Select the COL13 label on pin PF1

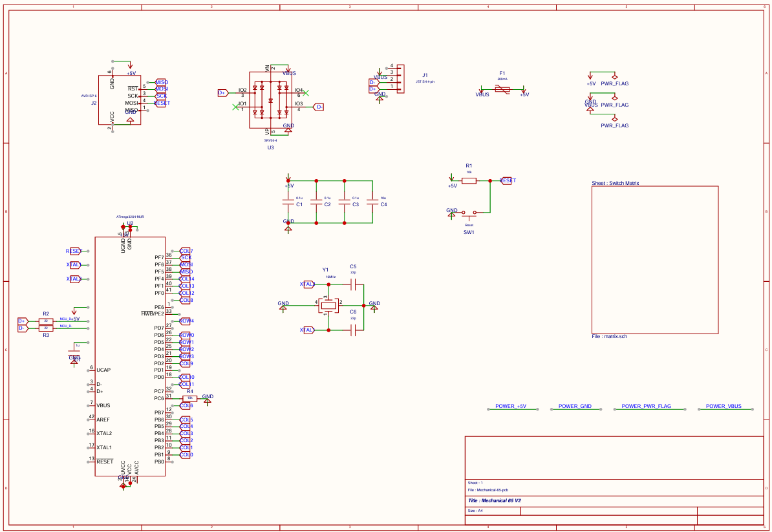(x=186, y=286)
